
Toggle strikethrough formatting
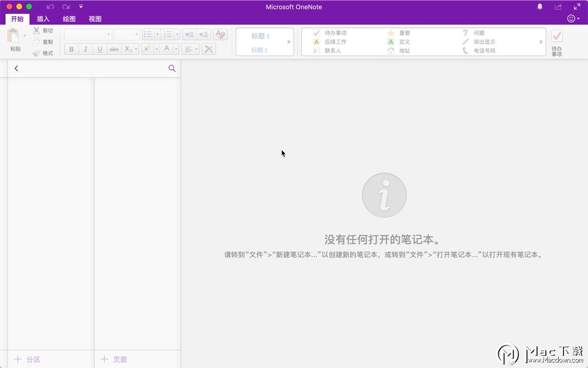click(x=114, y=49)
